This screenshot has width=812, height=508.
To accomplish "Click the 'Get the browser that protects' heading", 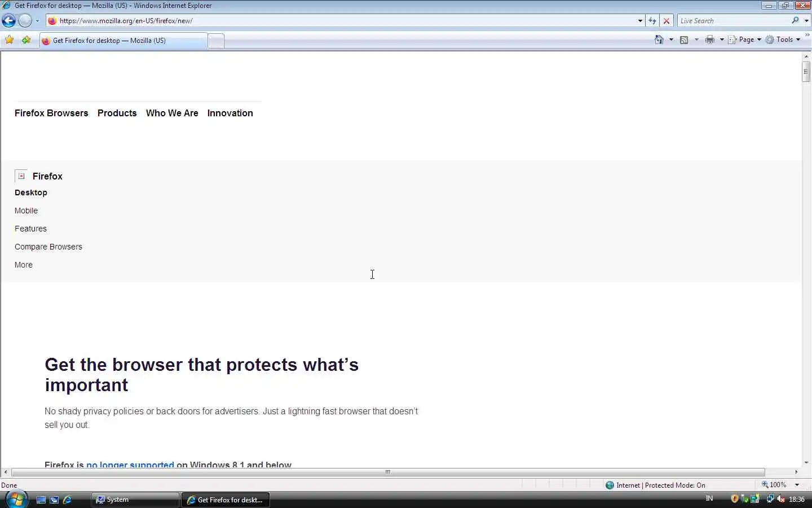I will click(202, 375).
